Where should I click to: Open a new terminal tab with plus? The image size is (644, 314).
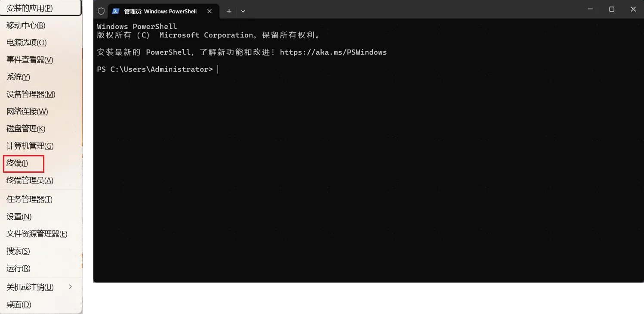coord(229,11)
